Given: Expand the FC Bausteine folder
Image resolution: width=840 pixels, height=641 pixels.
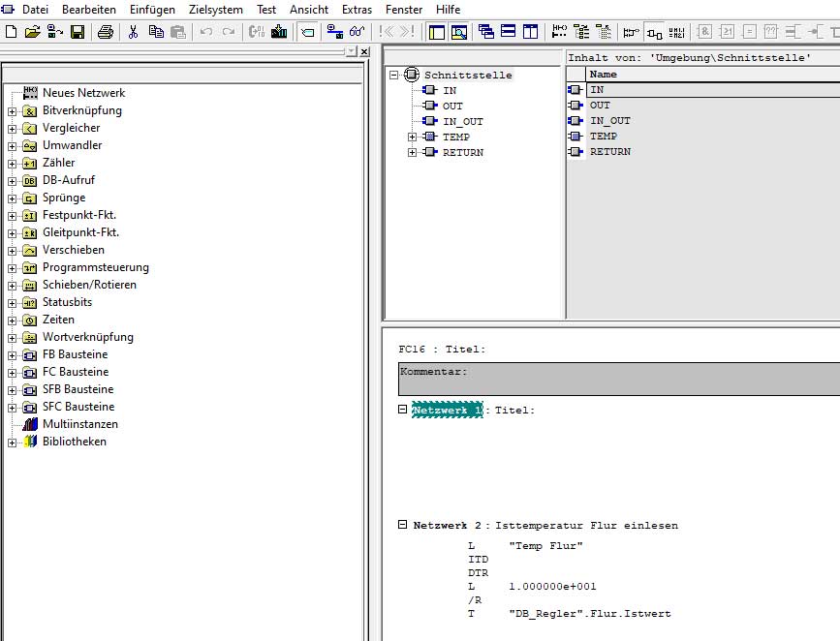Looking at the screenshot, I should click(x=12, y=373).
